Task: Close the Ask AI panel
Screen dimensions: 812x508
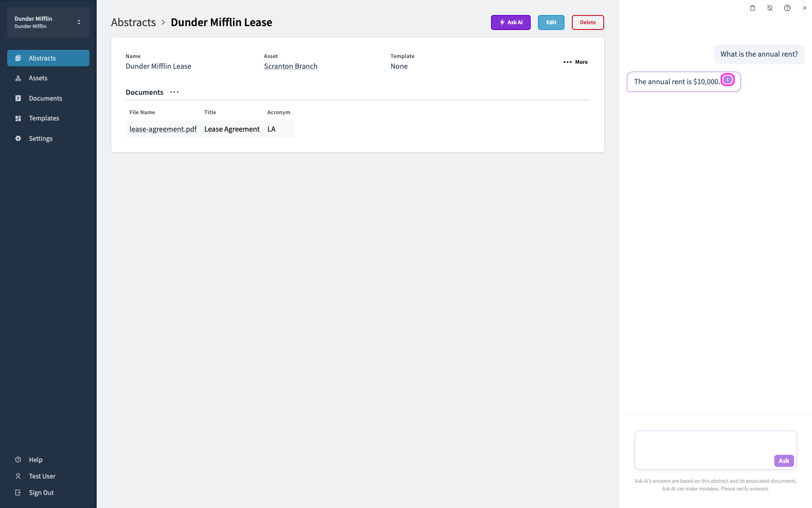Action: click(x=805, y=8)
